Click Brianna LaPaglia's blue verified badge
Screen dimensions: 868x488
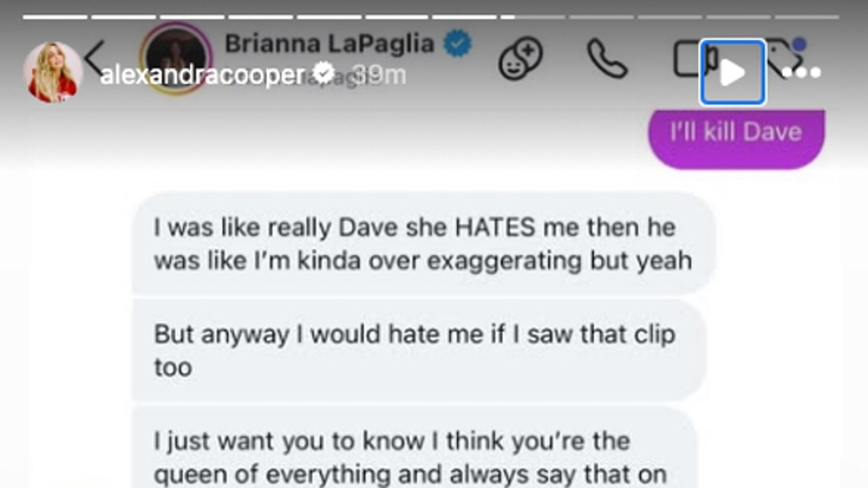(458, 43)
